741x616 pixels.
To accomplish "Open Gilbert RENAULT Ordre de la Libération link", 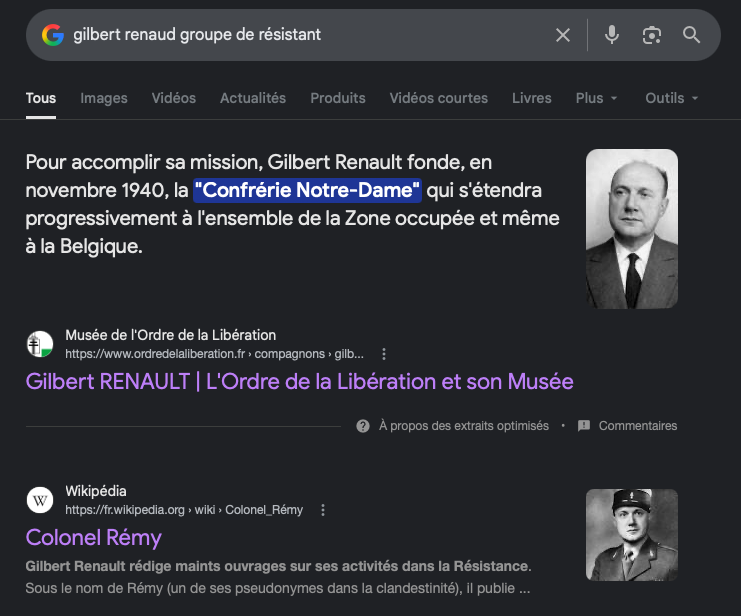I will (x=300, y=382).
